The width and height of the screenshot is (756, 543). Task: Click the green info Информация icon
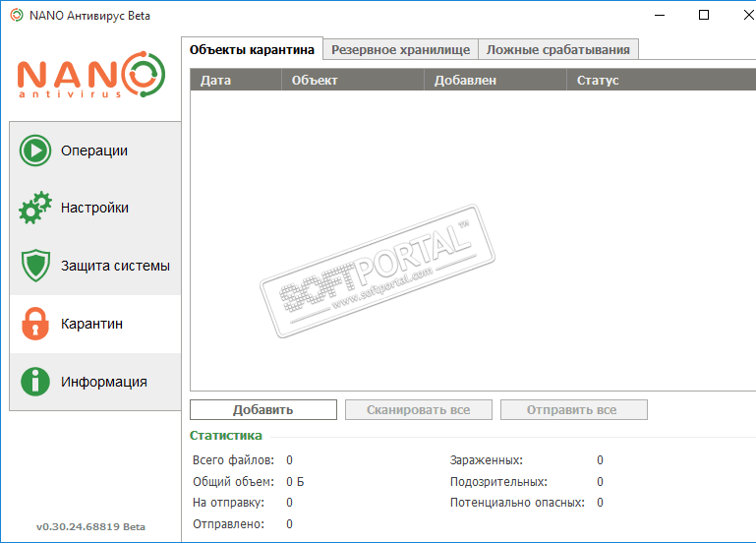tap(35, 382)
